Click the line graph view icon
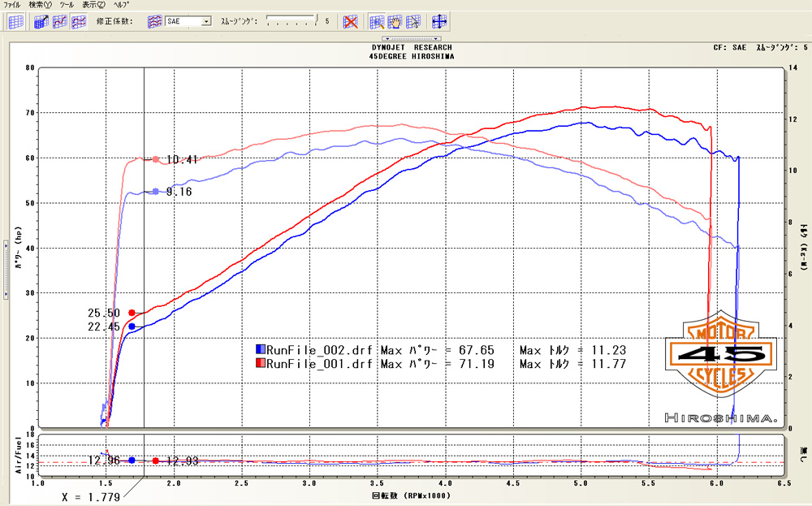Screen dimensions: 812x506 point(60,22)
